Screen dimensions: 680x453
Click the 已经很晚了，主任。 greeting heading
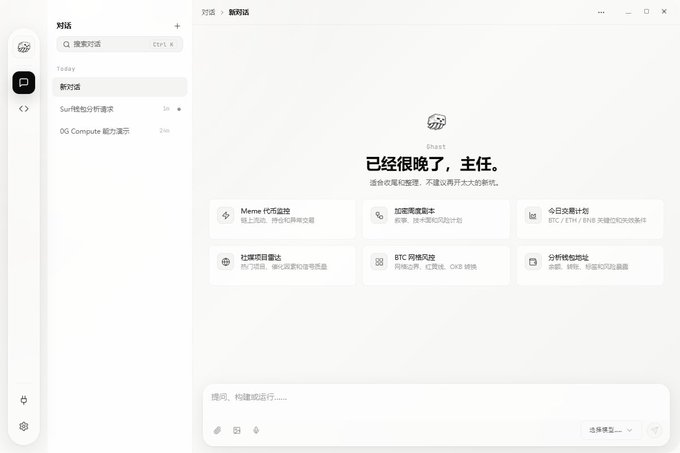[x=433, y=164]
